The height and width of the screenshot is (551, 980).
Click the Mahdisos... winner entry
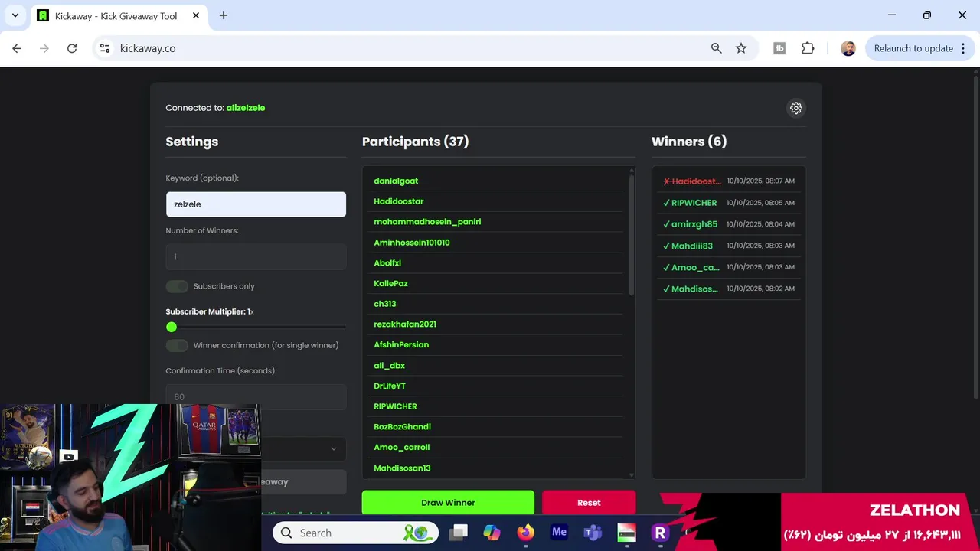729,289
